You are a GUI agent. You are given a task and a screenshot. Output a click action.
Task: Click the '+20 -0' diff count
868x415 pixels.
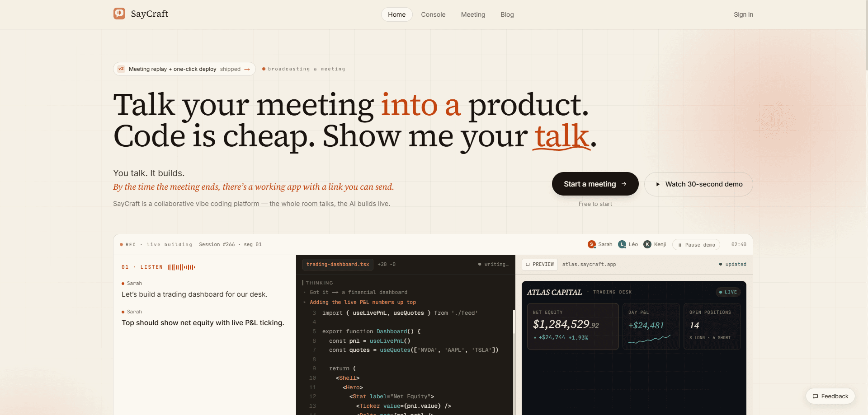(387, 265)
